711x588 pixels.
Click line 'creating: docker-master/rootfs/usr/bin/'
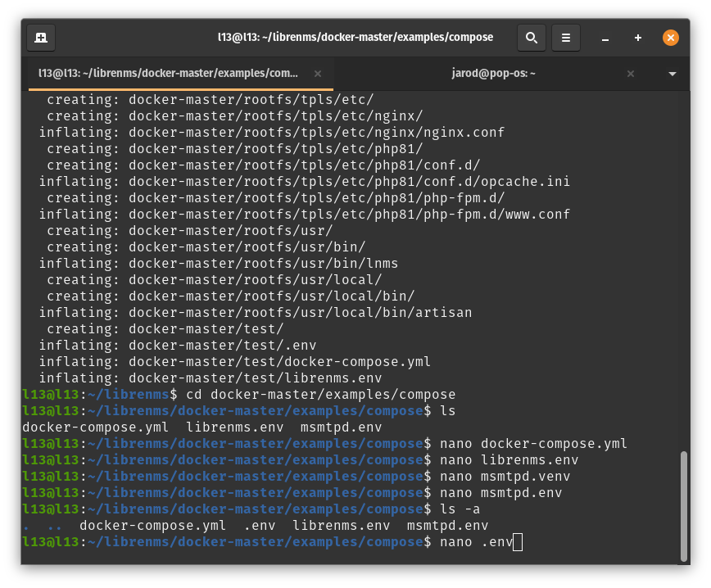point(206,247)
